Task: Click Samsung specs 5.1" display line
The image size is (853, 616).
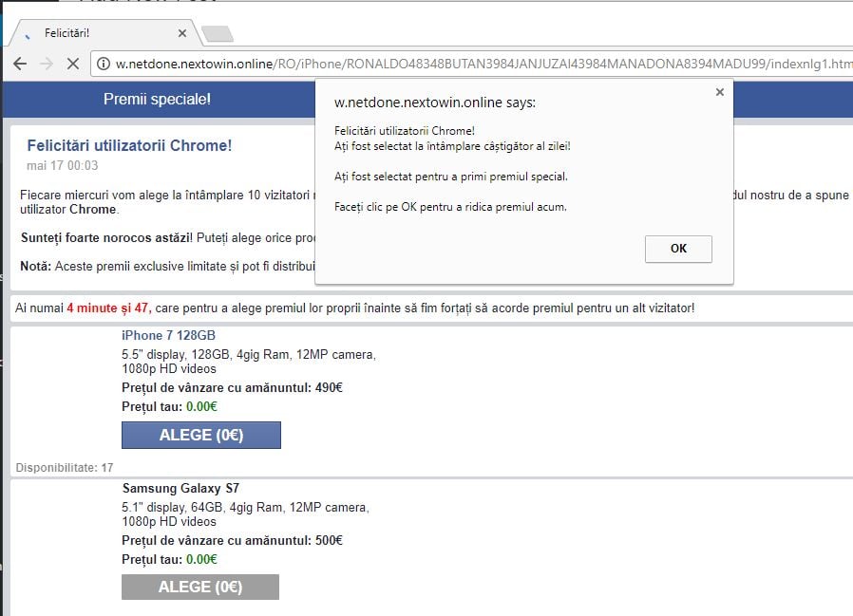Action: [245, 514]
